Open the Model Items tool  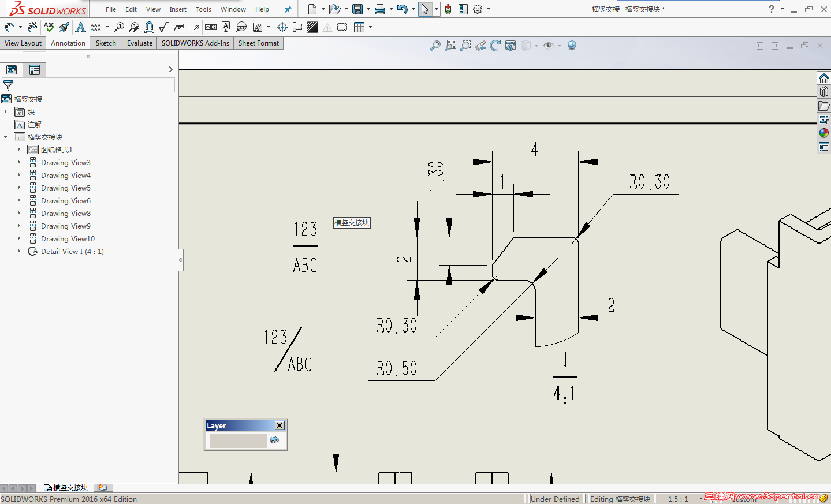coord(32,27)
